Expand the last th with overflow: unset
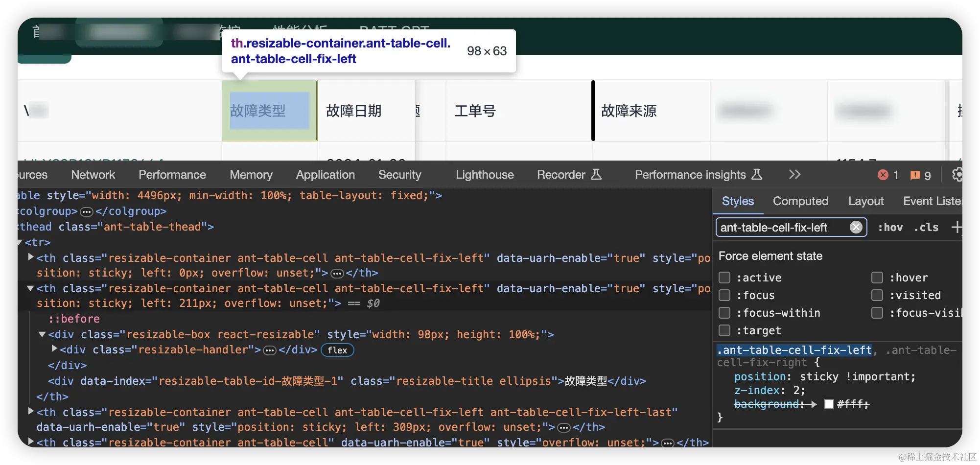 (x=31, y=442)
